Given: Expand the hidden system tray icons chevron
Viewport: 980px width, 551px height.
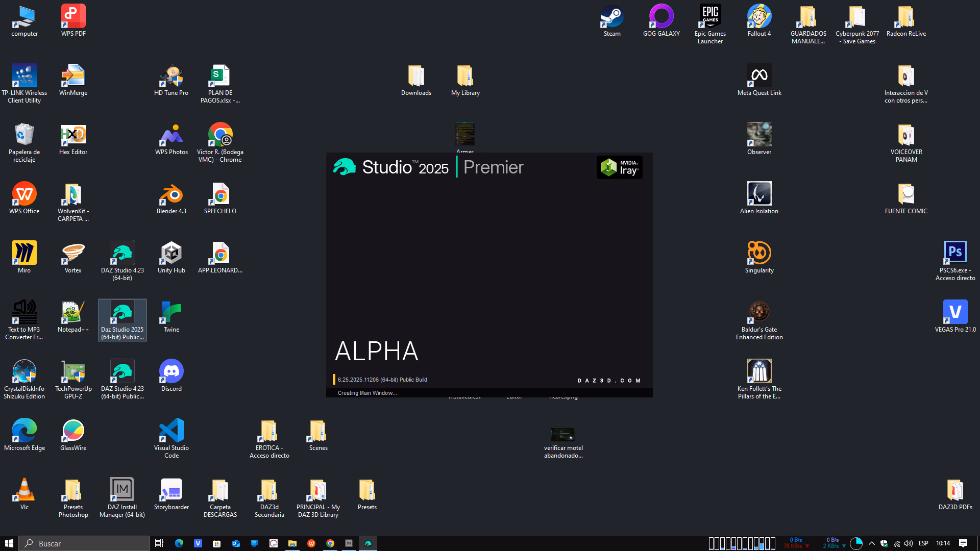Looking at the screenshot, I should pos(872,543).
